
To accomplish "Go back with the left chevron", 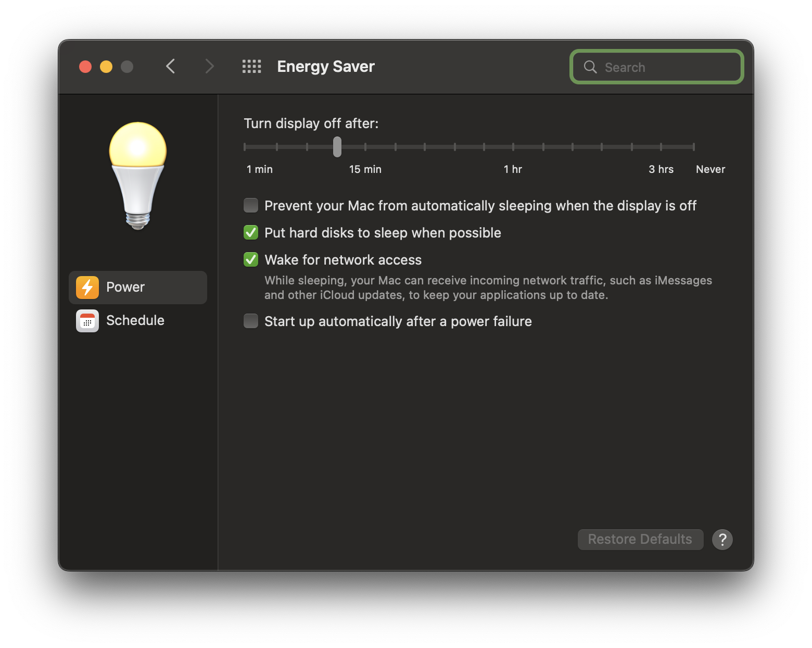I will [170, 67].
